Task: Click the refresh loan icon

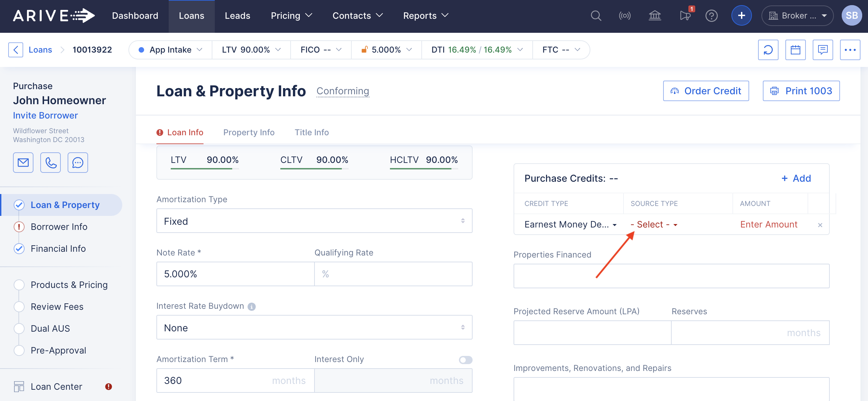Action: (768, 50)
